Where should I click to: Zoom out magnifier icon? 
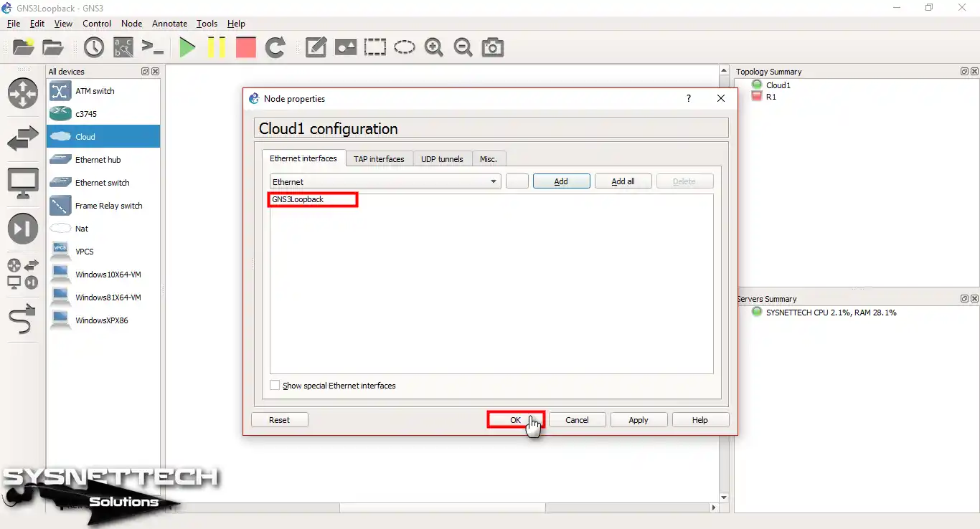(463, 48)
